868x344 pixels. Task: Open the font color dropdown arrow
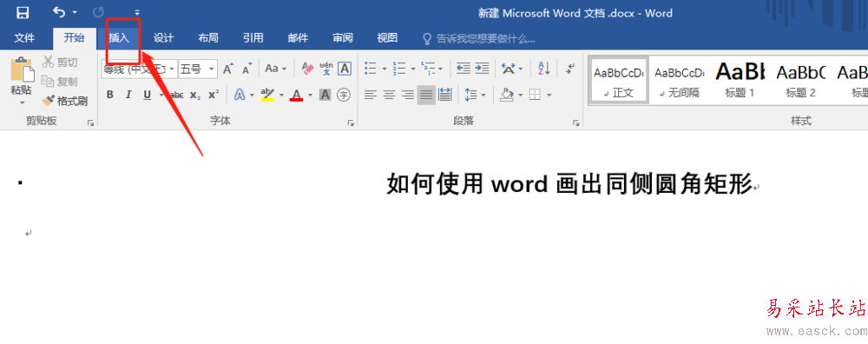pyautogui.click(x=310, y=96)
